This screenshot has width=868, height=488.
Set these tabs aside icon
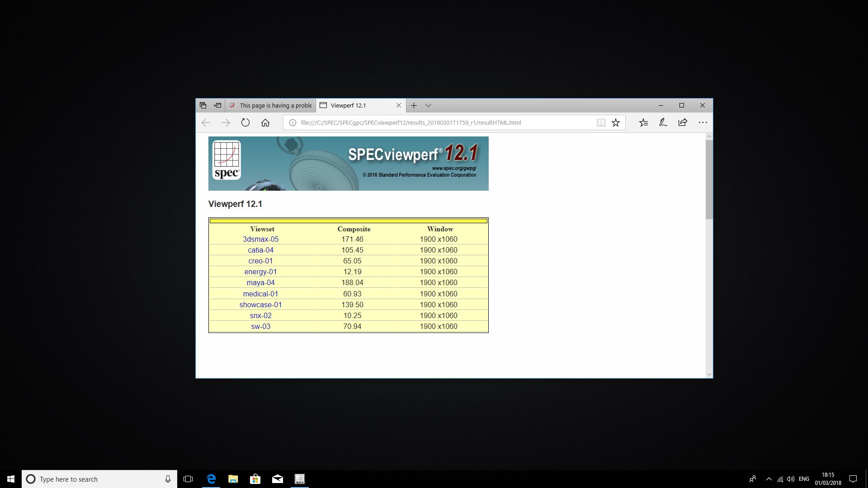click(217, 105)
